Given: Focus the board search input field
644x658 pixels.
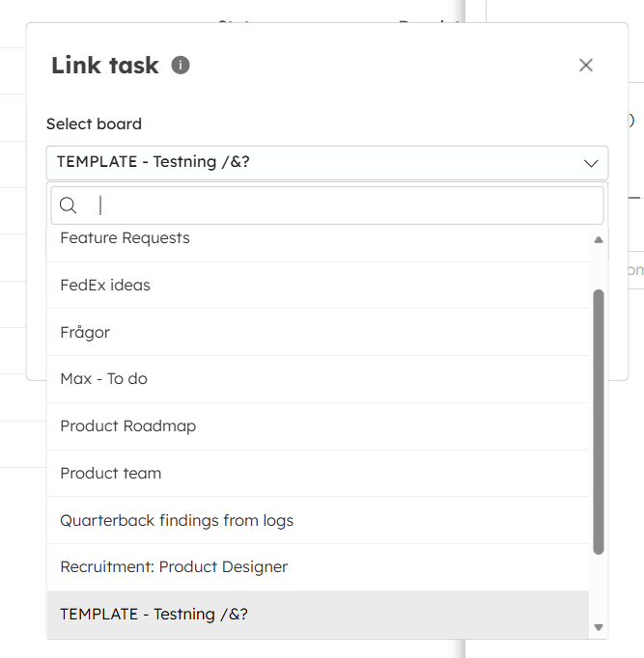Looking at the screenshot, I should (327, 206).
